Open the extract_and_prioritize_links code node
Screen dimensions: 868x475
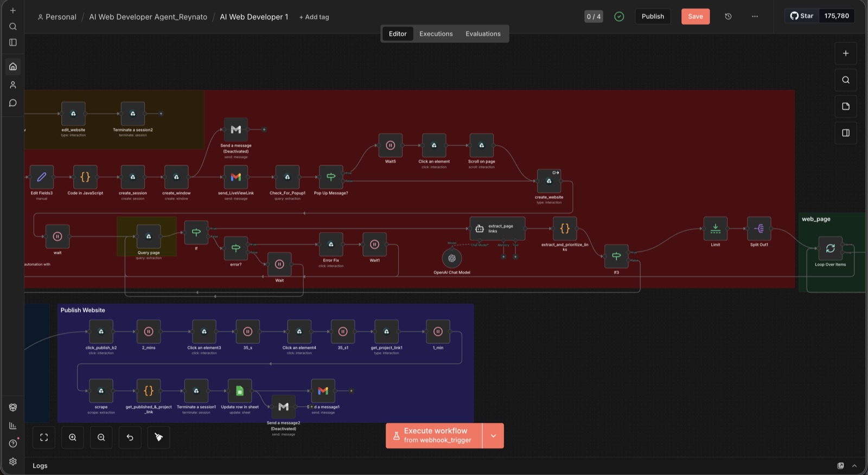click(565, 229)
